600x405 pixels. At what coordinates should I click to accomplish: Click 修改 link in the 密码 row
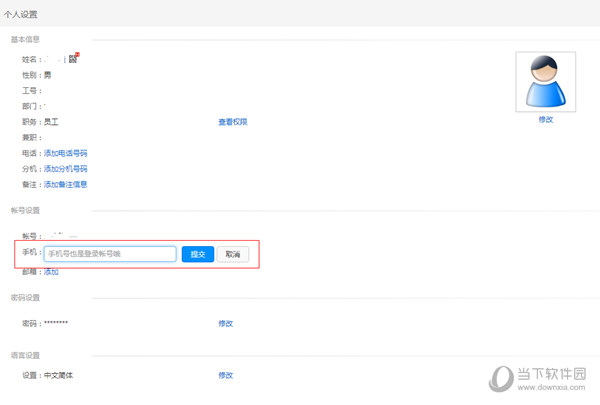225,323
